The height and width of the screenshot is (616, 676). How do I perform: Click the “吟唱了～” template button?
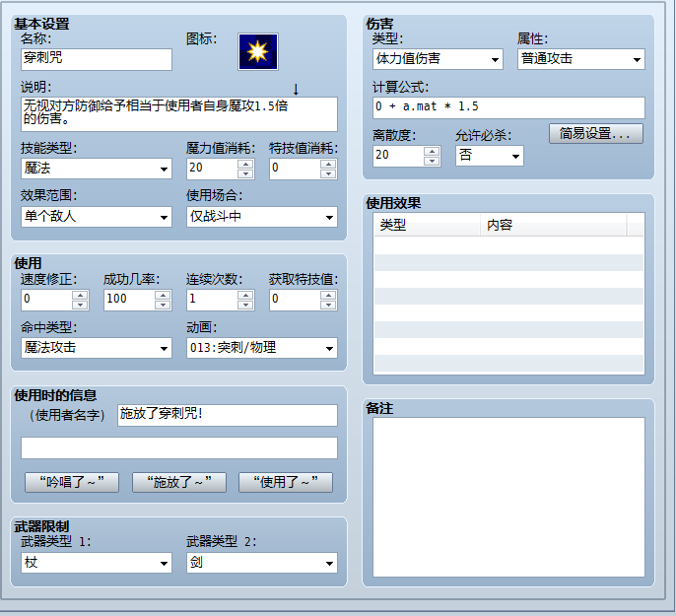click(72, 482)
